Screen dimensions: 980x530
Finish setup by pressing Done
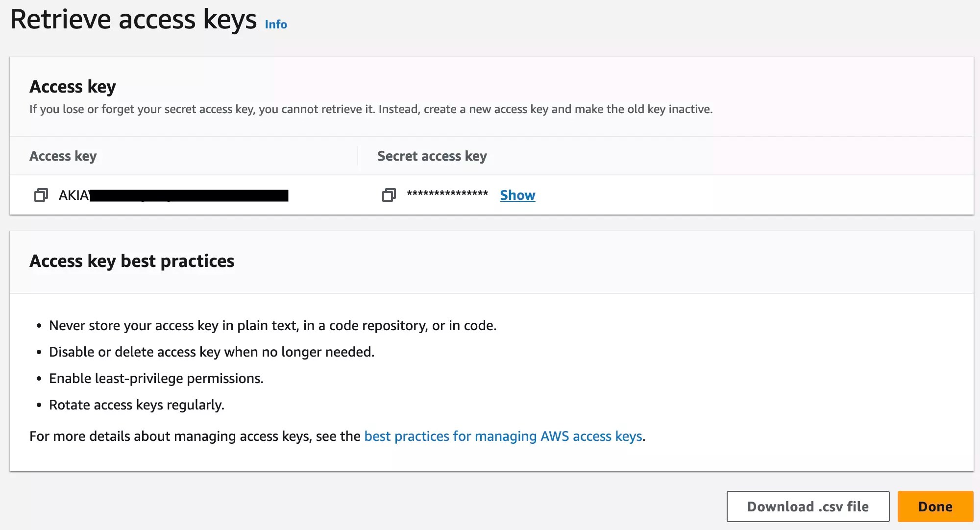tap(935, 506)
